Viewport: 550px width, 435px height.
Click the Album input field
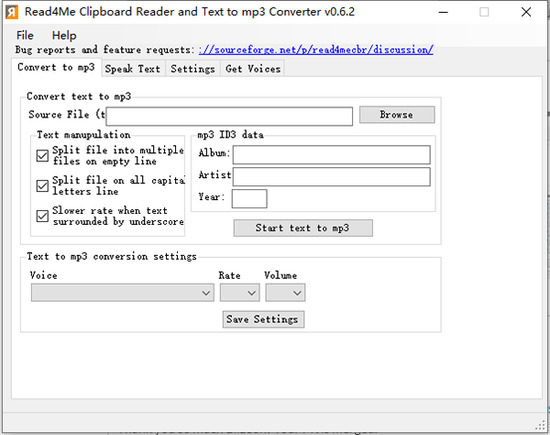pyautogui.click(x=331, y=155)
